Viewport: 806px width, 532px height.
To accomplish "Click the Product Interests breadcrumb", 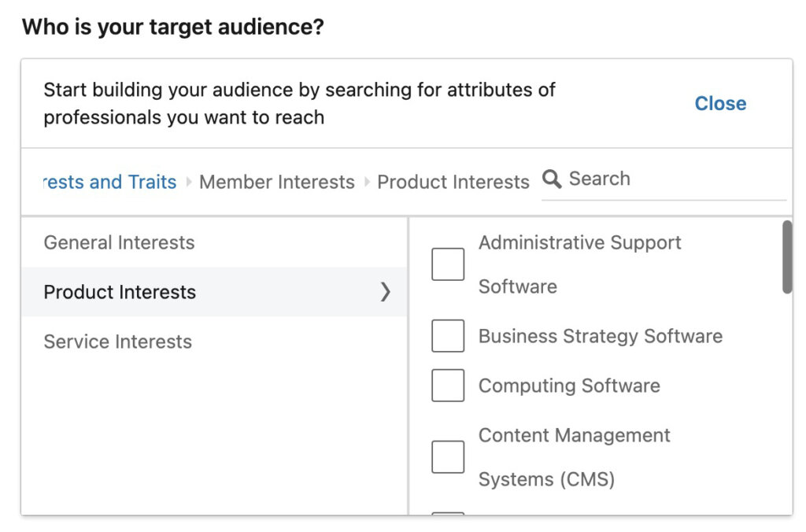I will point(453,182).
